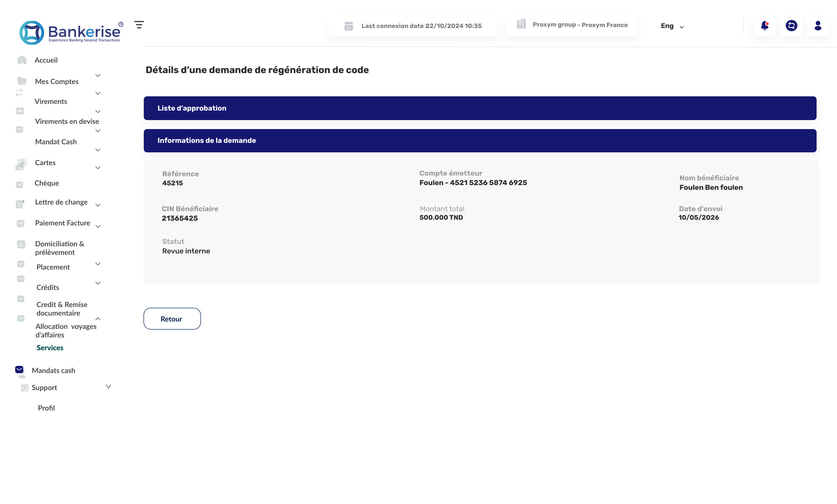
Task: Click amount 500.000 TND
Action: (x=441, y=218)
